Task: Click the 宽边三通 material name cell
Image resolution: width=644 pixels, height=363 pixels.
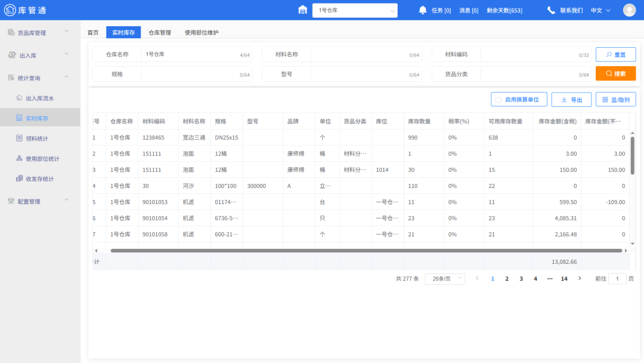Action: (194, 138)
